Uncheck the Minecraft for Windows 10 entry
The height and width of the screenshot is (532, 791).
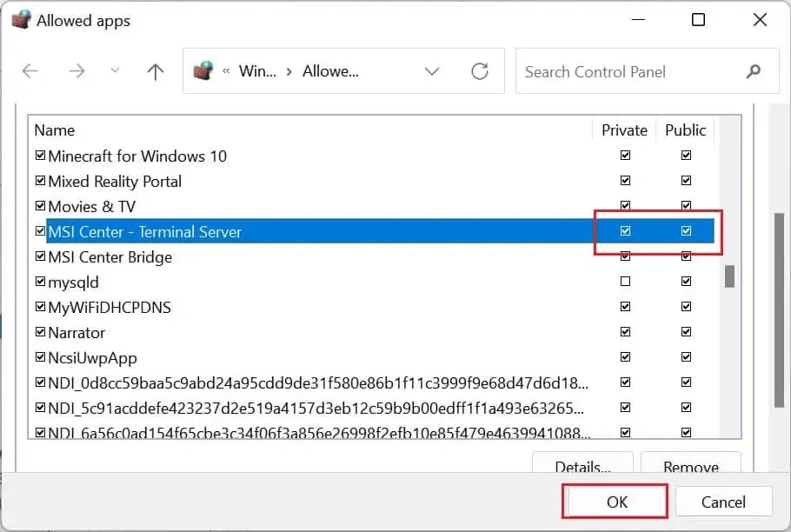pos(40,156)
